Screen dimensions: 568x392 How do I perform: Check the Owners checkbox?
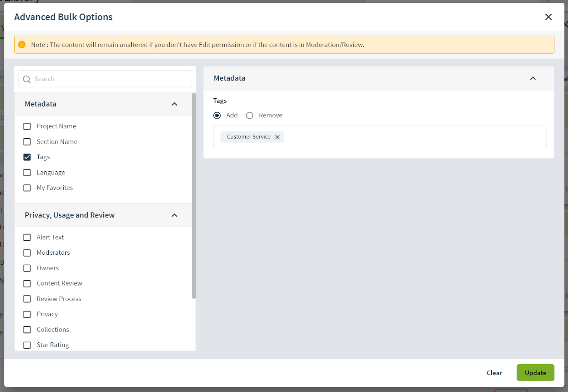point(27,268)
